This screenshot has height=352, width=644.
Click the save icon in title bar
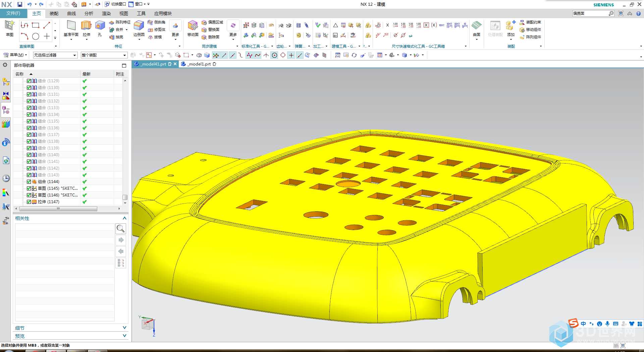(20, 4)
